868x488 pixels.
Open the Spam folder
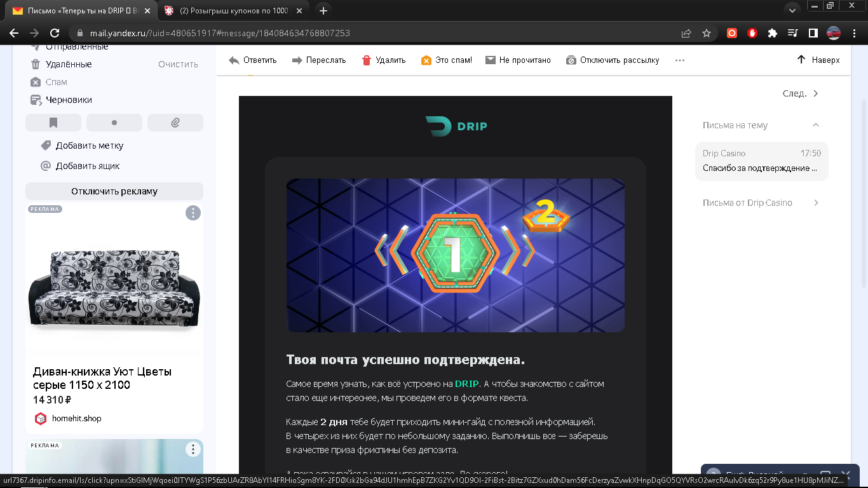coord(57,82)
